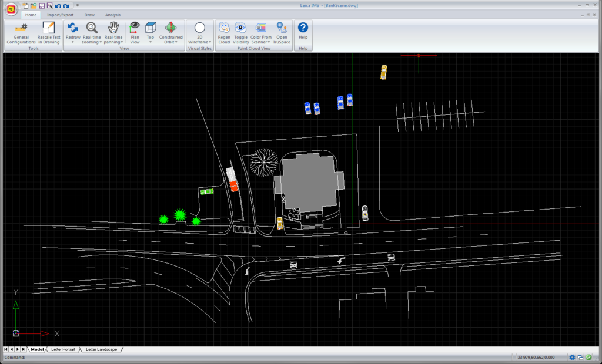Open the Leica IMS application menu button
The height and width of the screenshot is (364, 602).
11,9
